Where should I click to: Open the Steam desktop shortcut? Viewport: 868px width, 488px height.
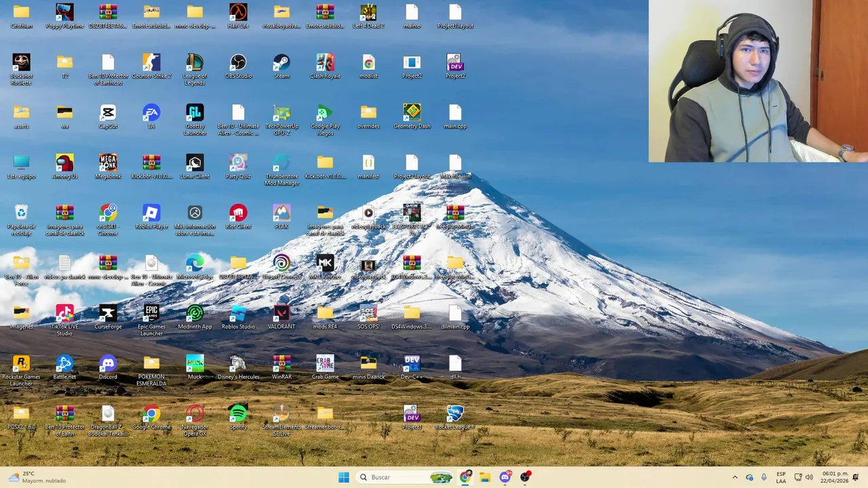coord(281,66)
